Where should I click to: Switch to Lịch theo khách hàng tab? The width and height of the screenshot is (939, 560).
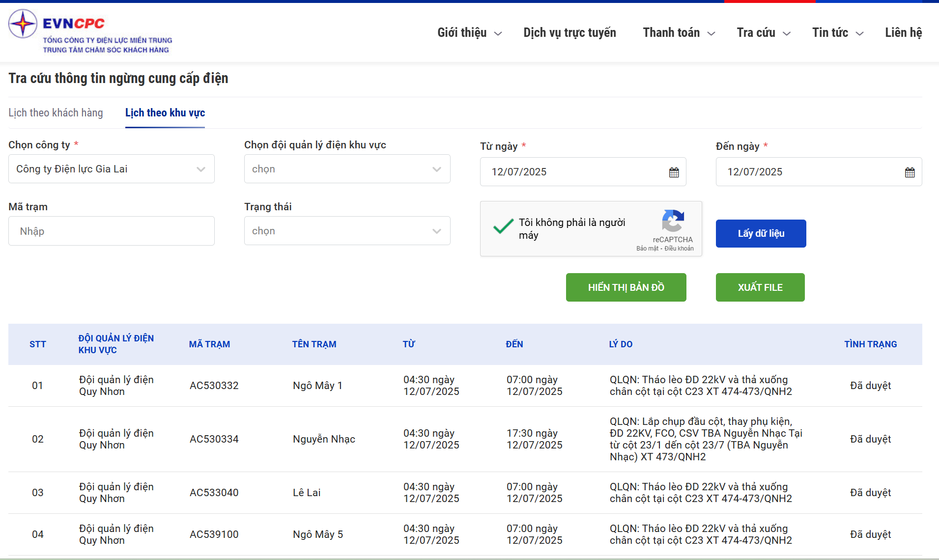pyautogui.click(x=55, y=112)
